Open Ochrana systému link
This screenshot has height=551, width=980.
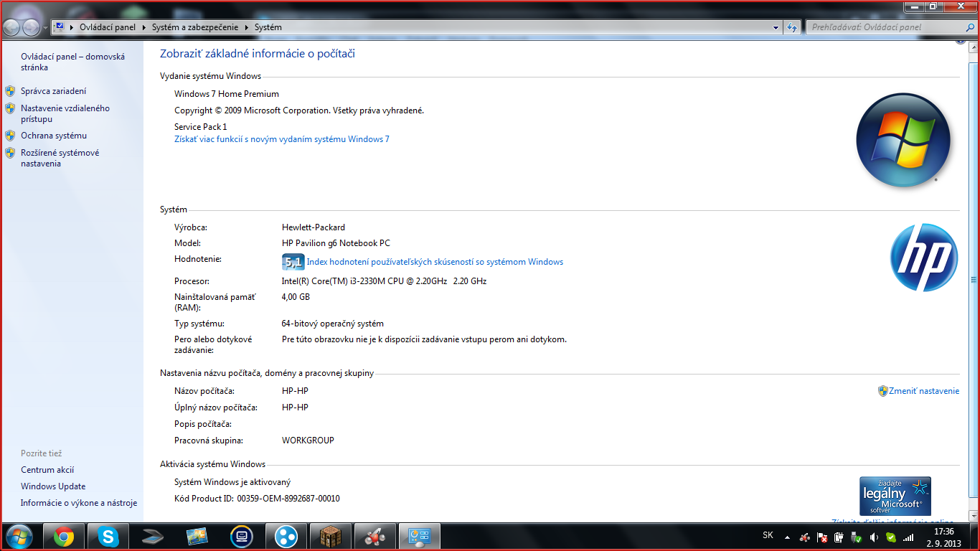tap(54, 136)
